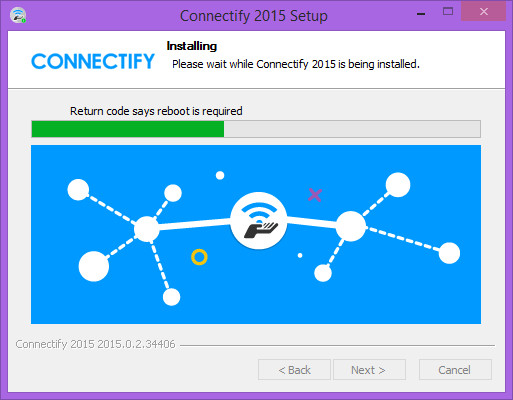
Task: Minimize the setup window
Action: tap(421, 14)
